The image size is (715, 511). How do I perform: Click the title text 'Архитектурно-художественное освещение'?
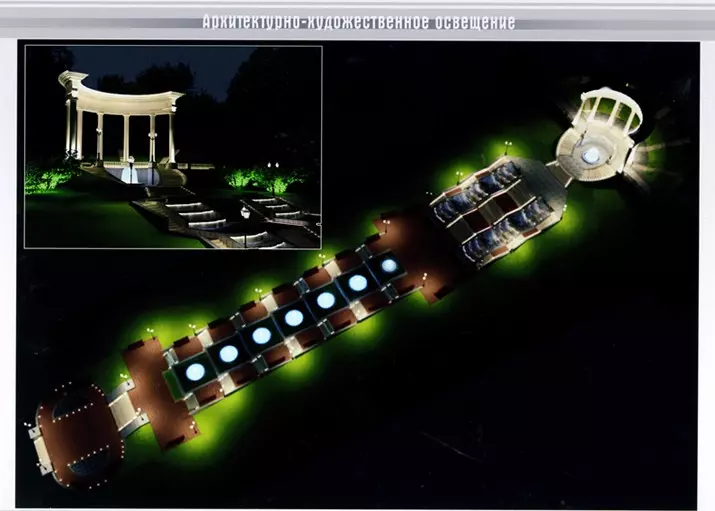pyautogui.click(x=359, y=22)
